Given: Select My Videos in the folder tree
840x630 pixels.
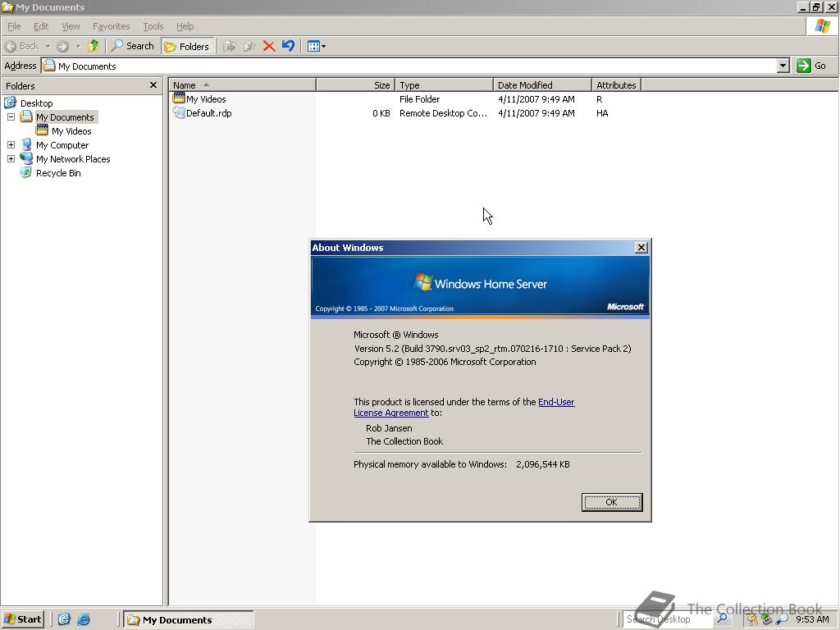Looking at the screenshot, I should coord(71,131).
